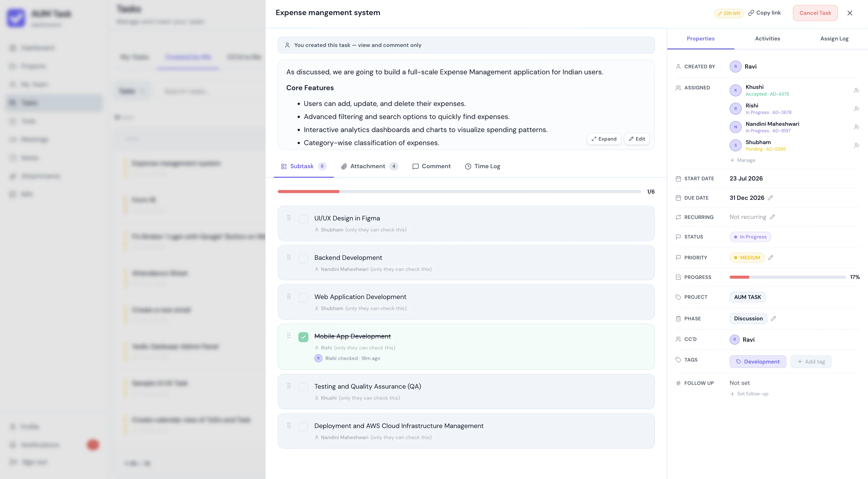
Task: Check the Testing and Quality Assurance subtask
Action: 303,387
